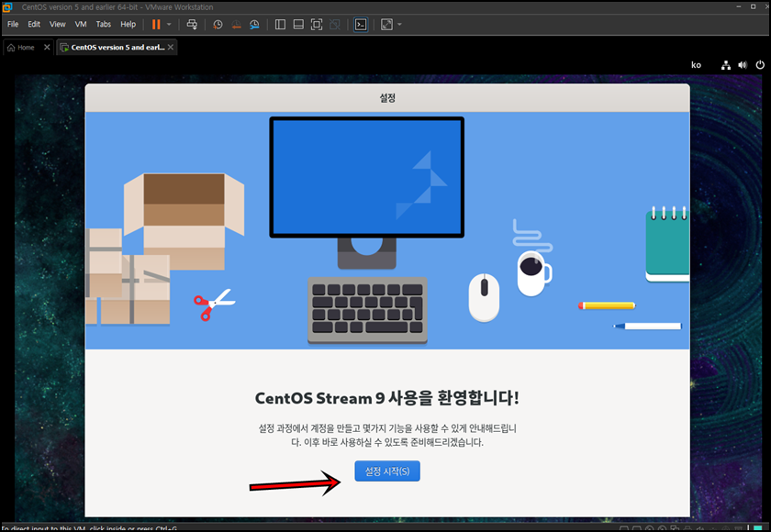Switch to the Home tab

pos(21,48)
